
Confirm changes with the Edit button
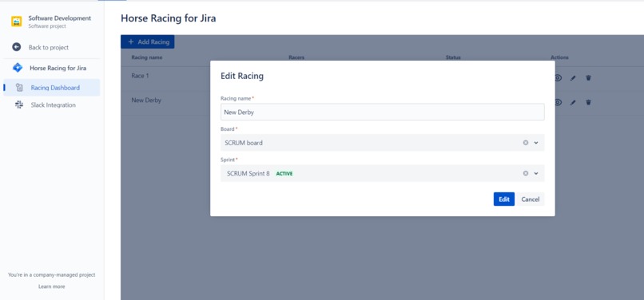tap(504, 199)
